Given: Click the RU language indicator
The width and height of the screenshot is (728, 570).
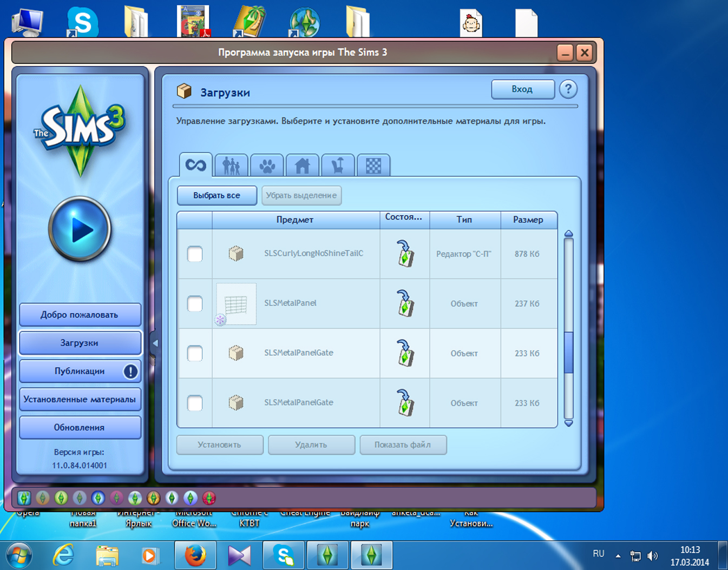Looking at the screenshot, I should pyautogui.click(x=598, y=554).
